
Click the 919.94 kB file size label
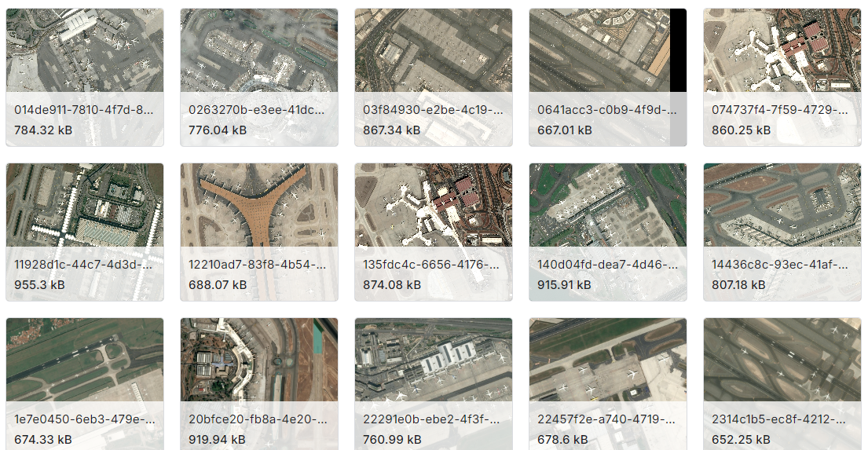pos(218,439)
